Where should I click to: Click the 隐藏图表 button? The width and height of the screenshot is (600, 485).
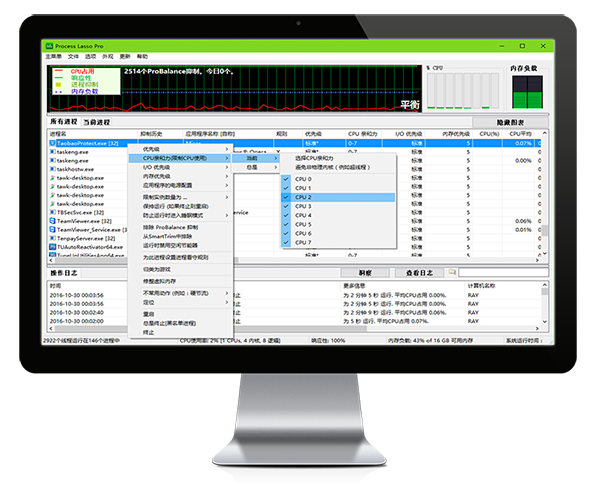point(510,122)
